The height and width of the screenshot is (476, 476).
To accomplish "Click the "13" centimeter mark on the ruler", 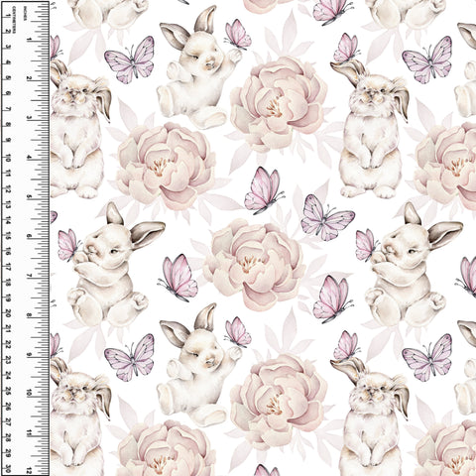I will [x=8, y=205].
